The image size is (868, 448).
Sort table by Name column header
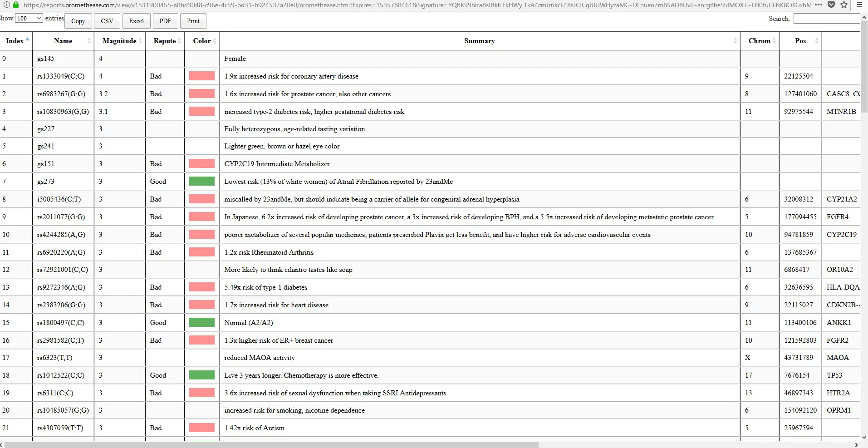pyautogui.click(x=63, y=41)
